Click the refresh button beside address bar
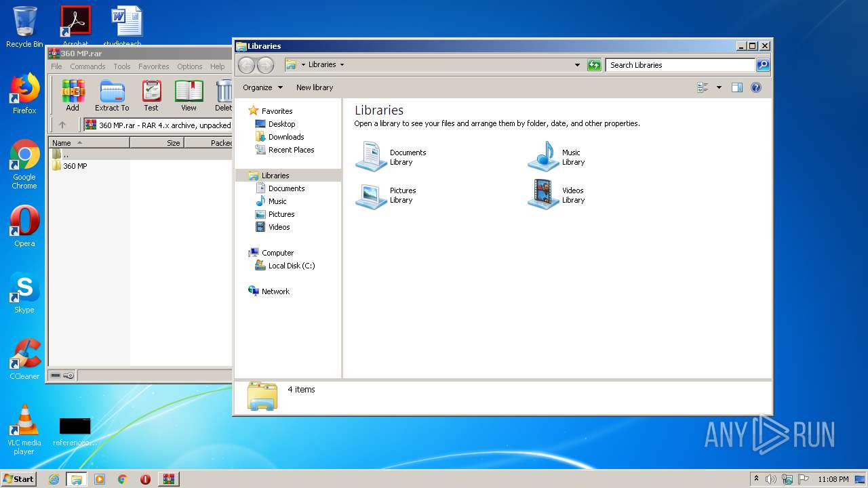Screen dimensions: 868x488 pyautogui.click(x=594, y=65)
